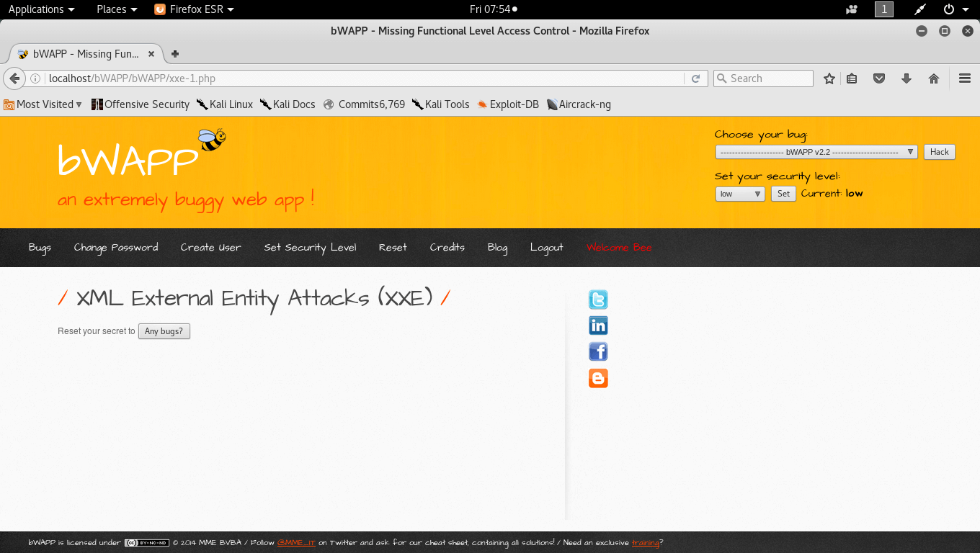The image size is (980, 553).
Task: Open the Blogger icon link
Action: (598, 378)
